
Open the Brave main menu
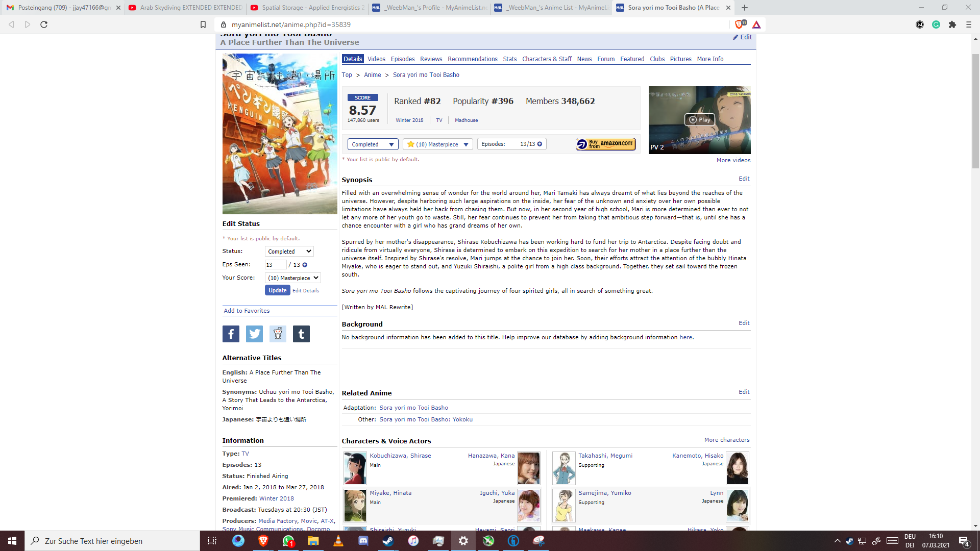969,24
